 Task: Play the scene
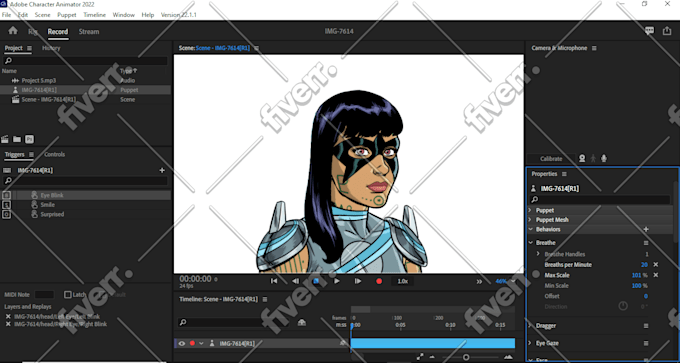pos(337,281)
